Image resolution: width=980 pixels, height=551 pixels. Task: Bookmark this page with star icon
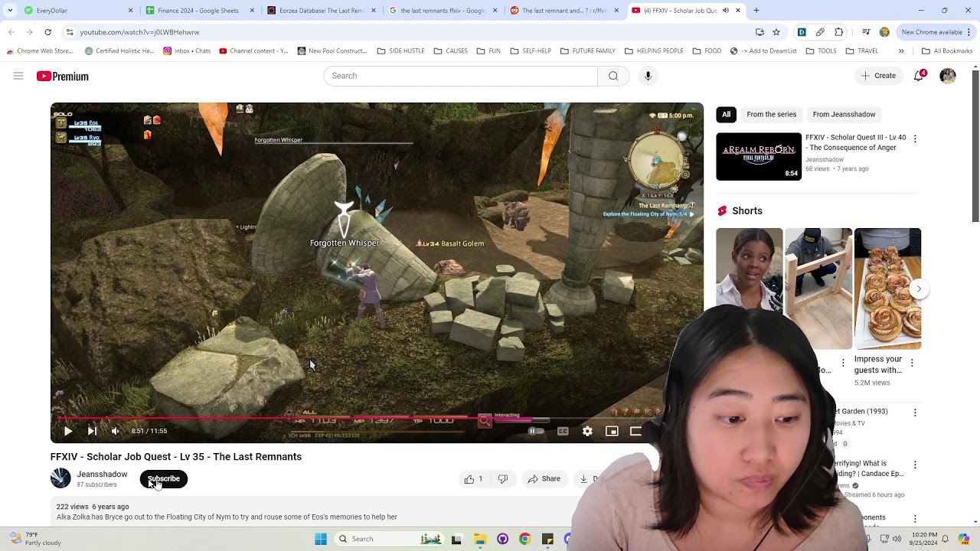776,32
